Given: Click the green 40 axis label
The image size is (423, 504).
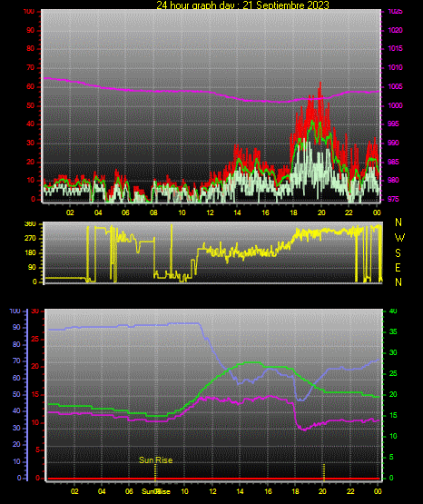Looking at the screenshot, I should coord(393,311).
